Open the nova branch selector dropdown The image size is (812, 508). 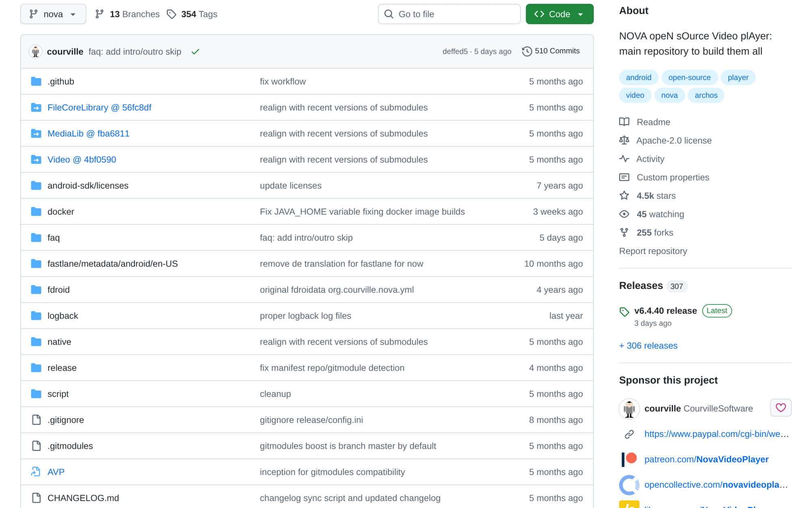point(53,14)
